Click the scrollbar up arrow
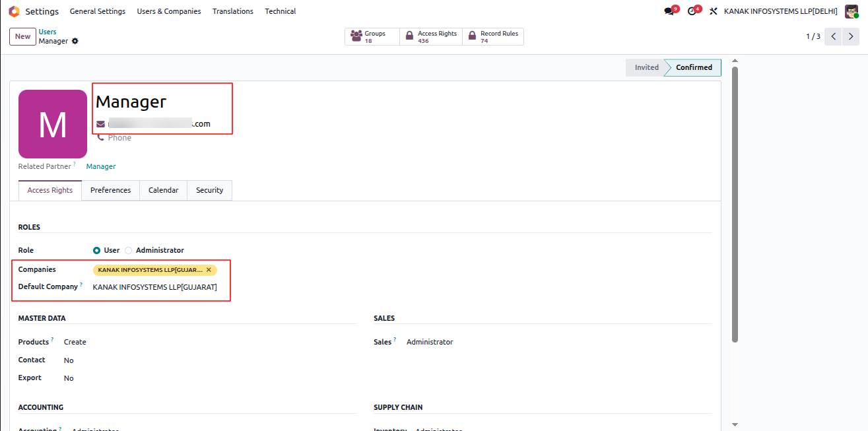Image resolution: width=868 pixels, height=431 pixels. 735,61
